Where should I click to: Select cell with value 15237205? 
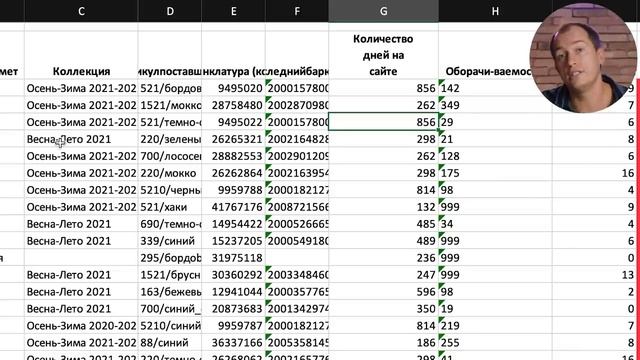233,241
